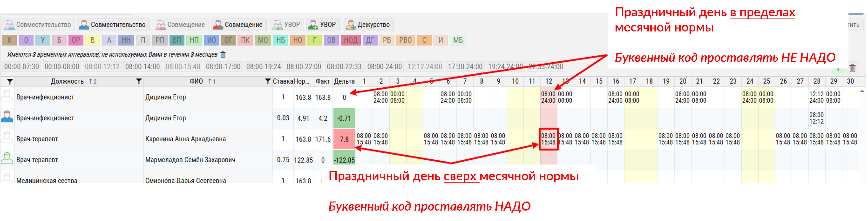Select the 08:00-24:00 time interval
Viewport: 868px width, 221px height.
click(384, 67)
